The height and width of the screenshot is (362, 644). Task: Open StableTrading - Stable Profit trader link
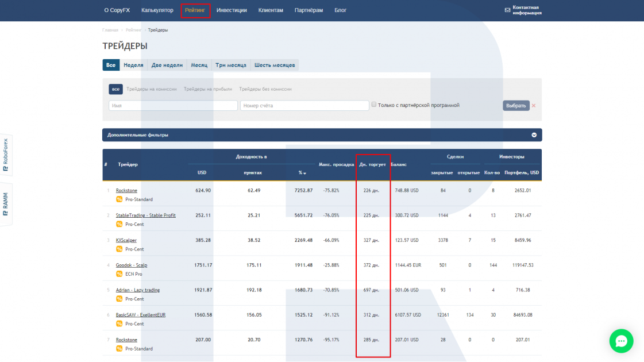146,215
